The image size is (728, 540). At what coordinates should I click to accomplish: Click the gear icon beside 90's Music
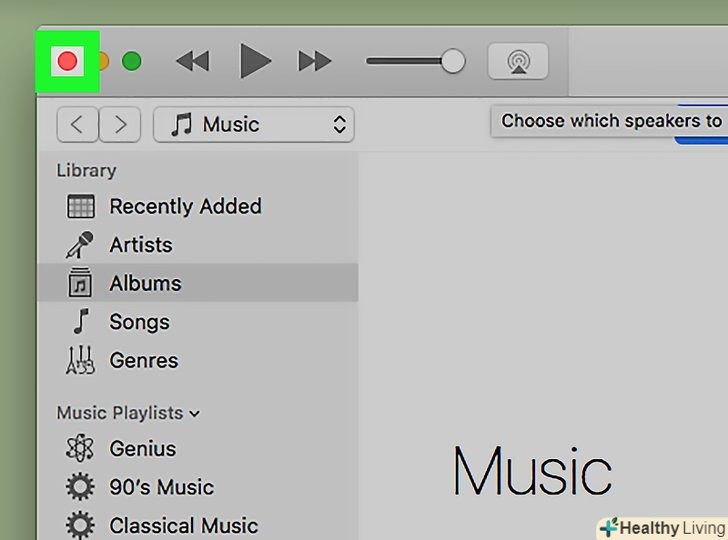click(x=80, y=487)
